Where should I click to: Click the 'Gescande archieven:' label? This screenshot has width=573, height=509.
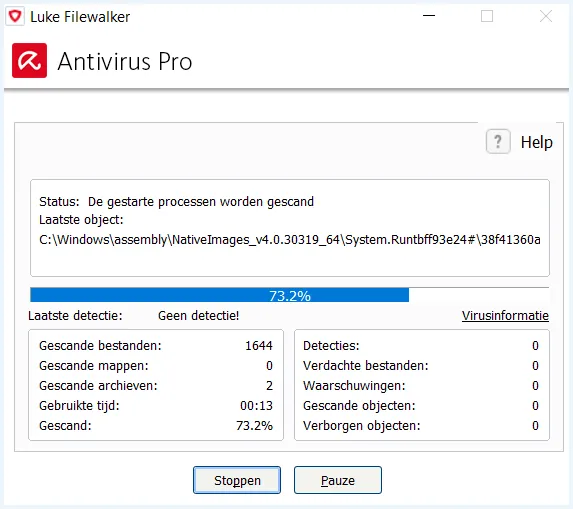pyautogui.click(x=98, y=386)
